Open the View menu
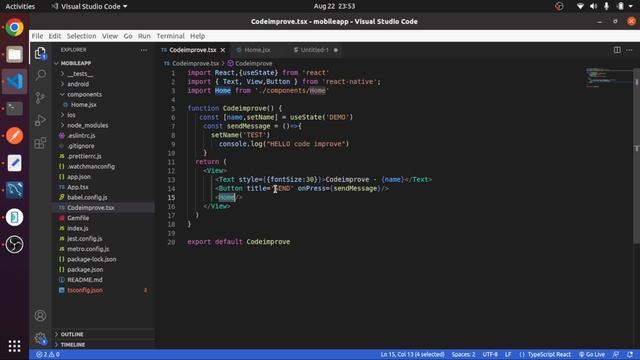The height and width of the screenshot is (360, 640). coord(110,36)
